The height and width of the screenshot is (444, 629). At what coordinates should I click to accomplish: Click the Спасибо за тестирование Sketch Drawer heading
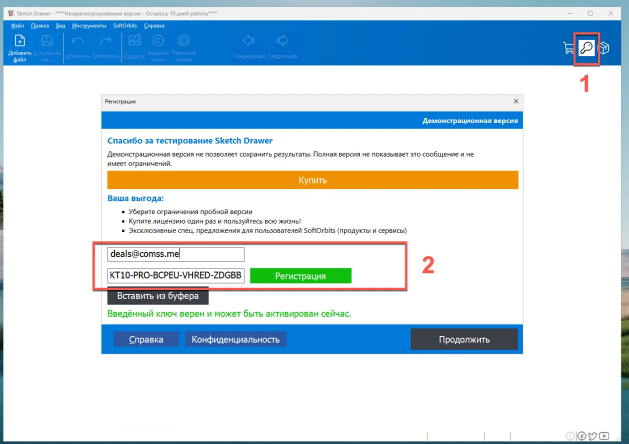[190, 141]
